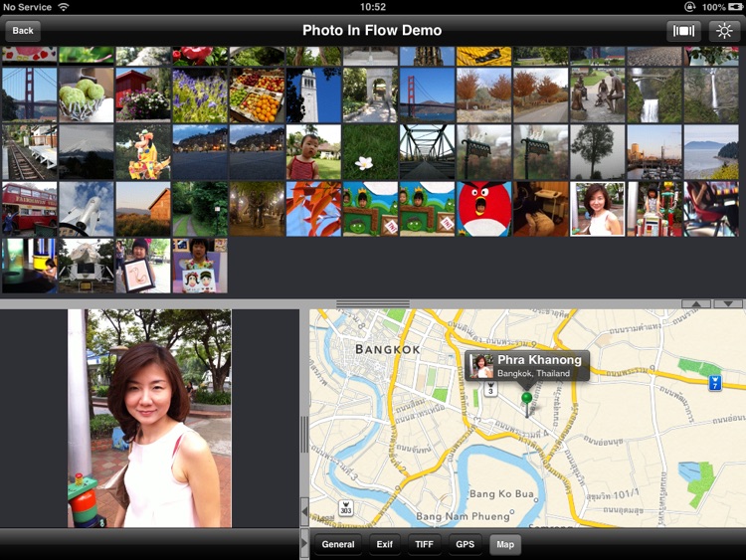746x560 pixels.
Task: Open the large portrait photo preview
Action: [x=149, y=418]
